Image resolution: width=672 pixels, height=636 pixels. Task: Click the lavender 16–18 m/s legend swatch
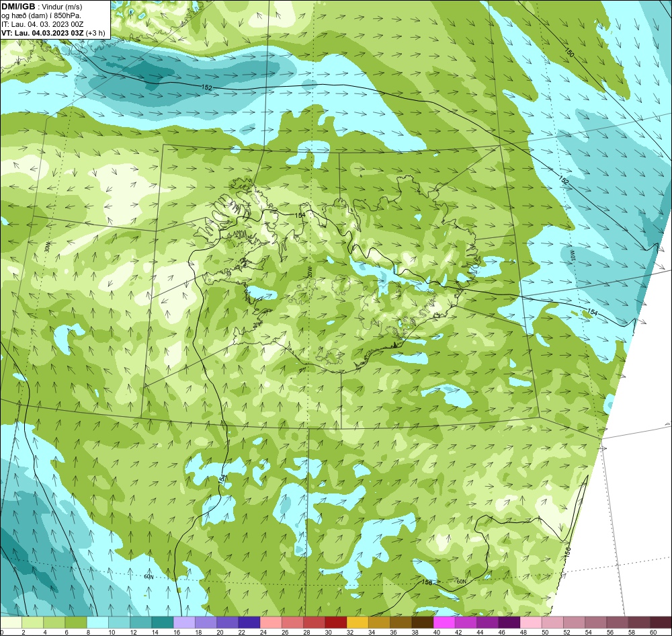184,623
